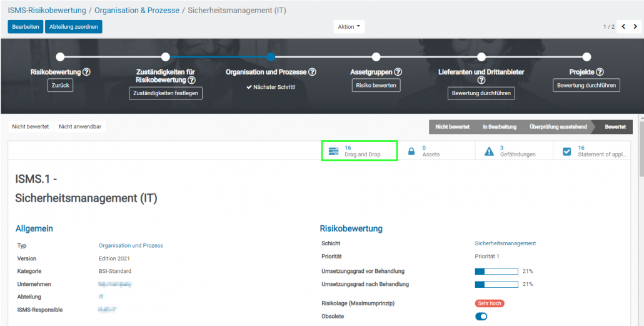644x326 pixels.
Task: Go to next record arrow
Action: pyautogui.click(x=636, y=27)
